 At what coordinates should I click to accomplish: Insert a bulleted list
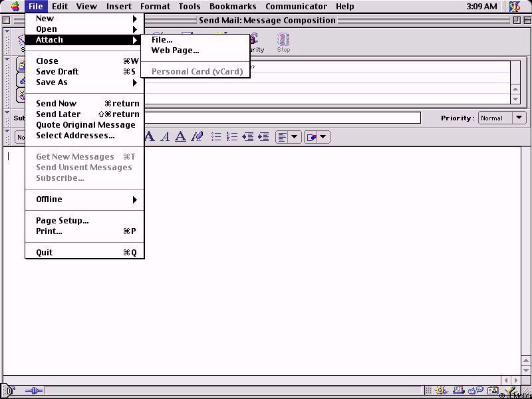(216, 137)
